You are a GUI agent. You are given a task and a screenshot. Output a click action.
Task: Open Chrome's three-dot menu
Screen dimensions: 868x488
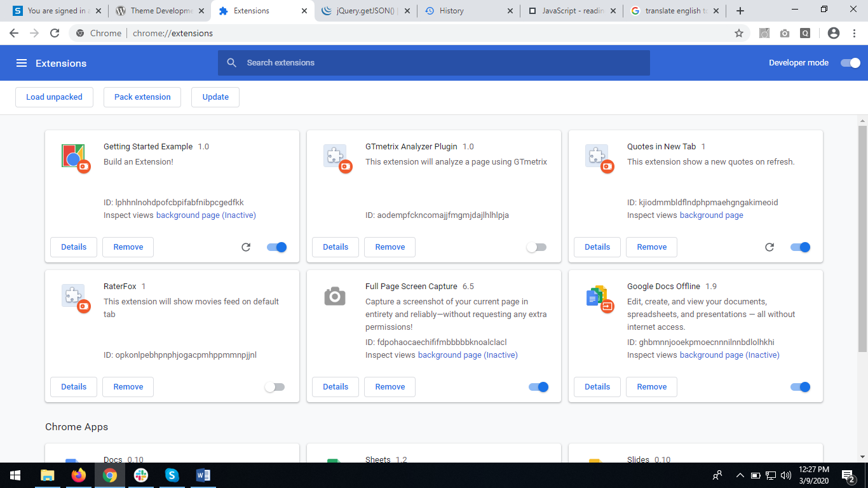[x=853, y=33]
